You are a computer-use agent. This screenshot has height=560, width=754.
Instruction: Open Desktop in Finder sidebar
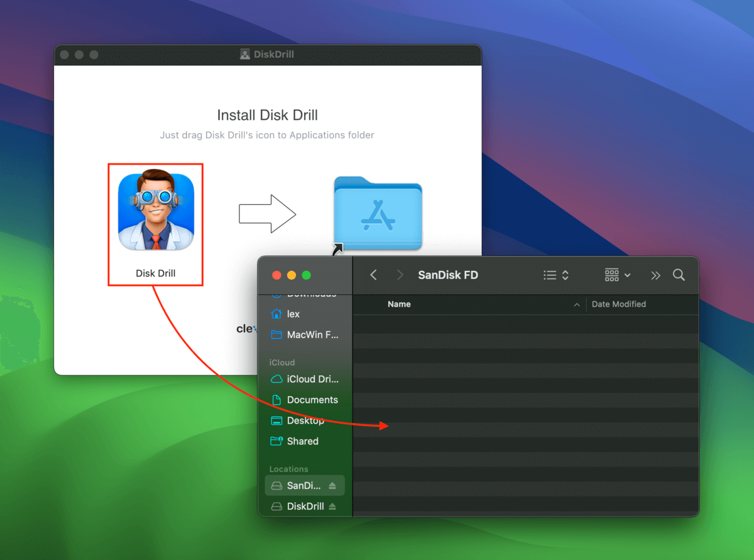[305, 421]
